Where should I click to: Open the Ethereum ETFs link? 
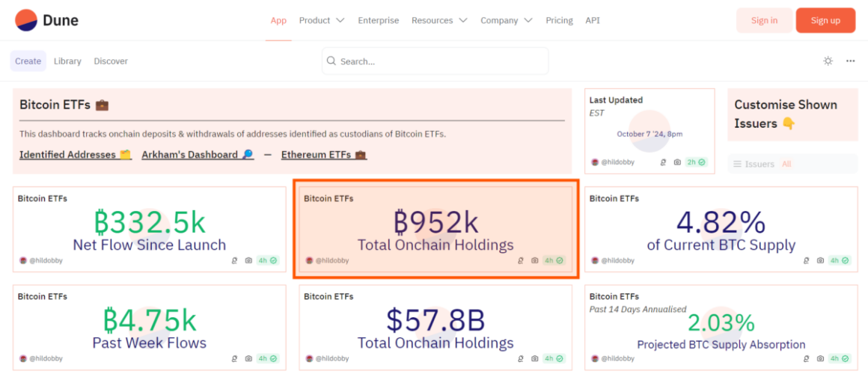[324, 155]
